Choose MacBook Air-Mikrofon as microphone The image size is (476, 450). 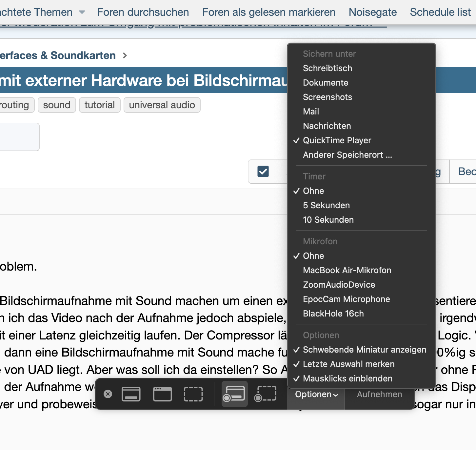(x=347, y=270)
